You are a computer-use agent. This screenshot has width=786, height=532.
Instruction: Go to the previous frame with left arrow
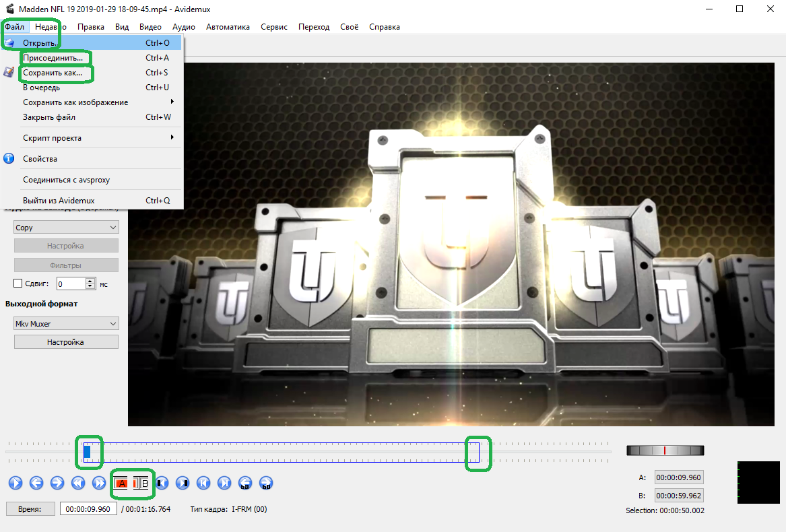pos(36,483)
